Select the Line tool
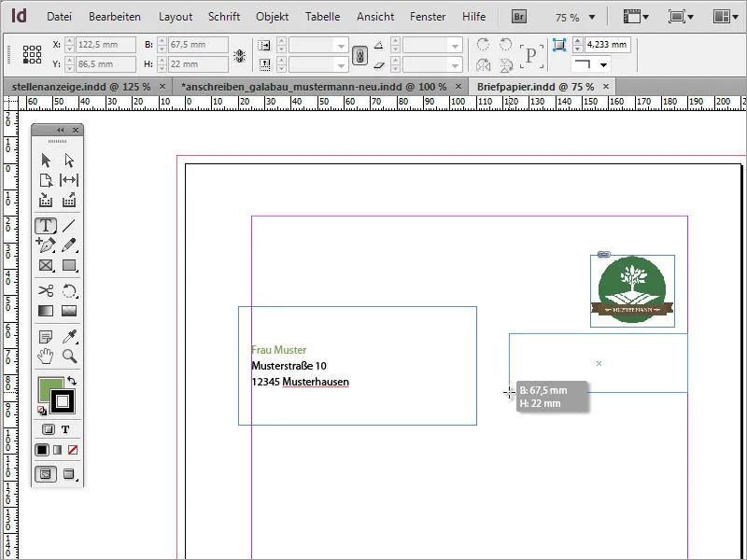This screenshot has width=747, height=560. point(69,226)
